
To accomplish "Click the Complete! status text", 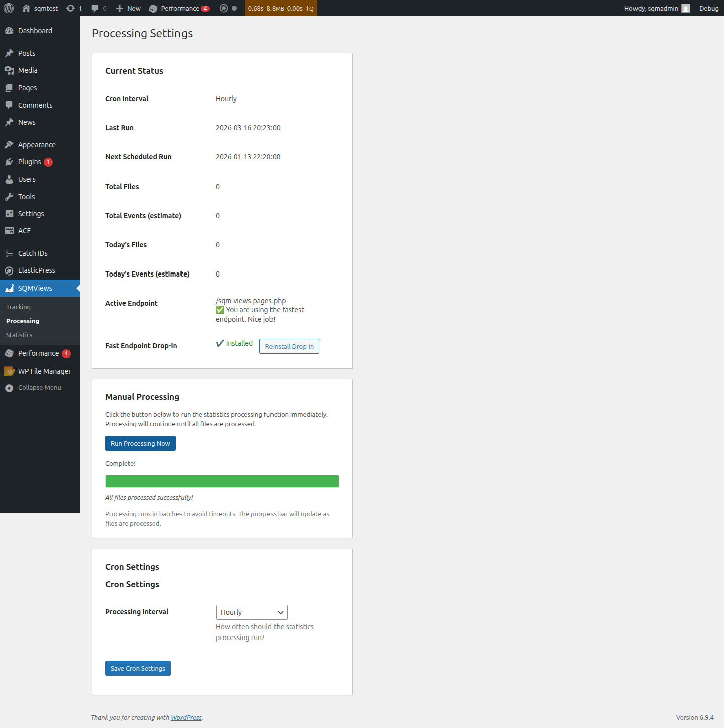I will click(x=120, y=463).
